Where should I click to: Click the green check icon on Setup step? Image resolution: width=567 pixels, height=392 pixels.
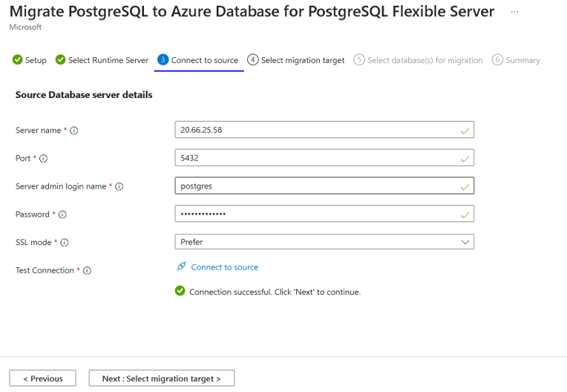(x=17, y=59)
